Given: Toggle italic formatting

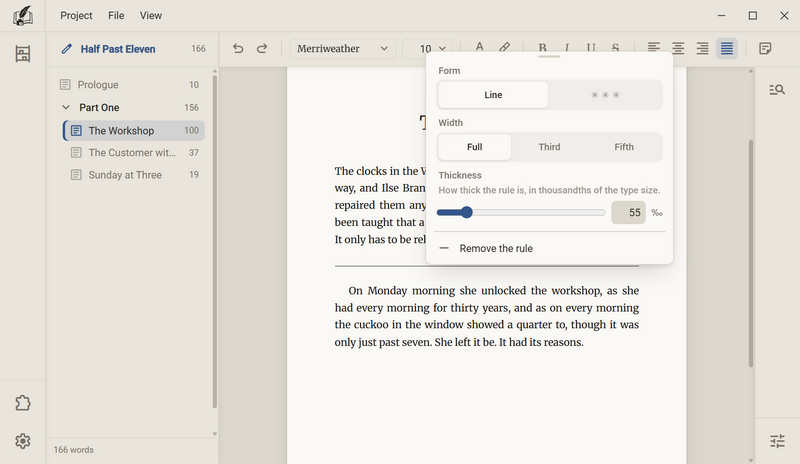Looking at the screenshot, I should [567, 47].
